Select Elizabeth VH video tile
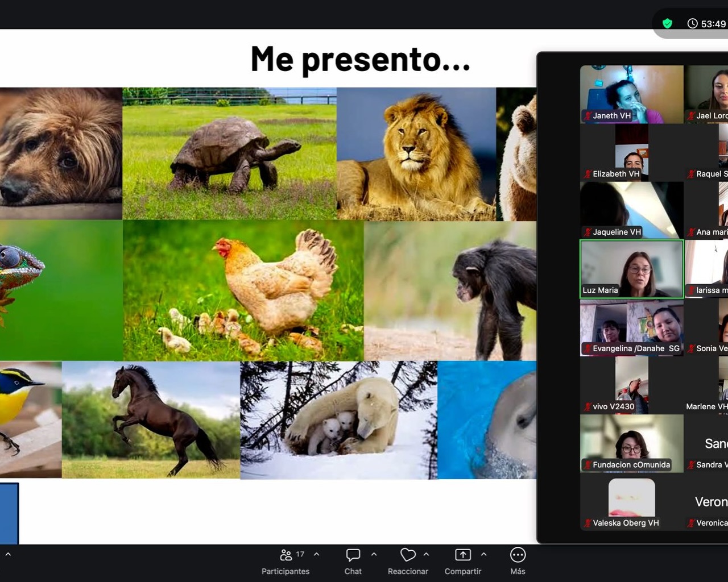This screenshot has height=582, width=728. tap(631, 152)
